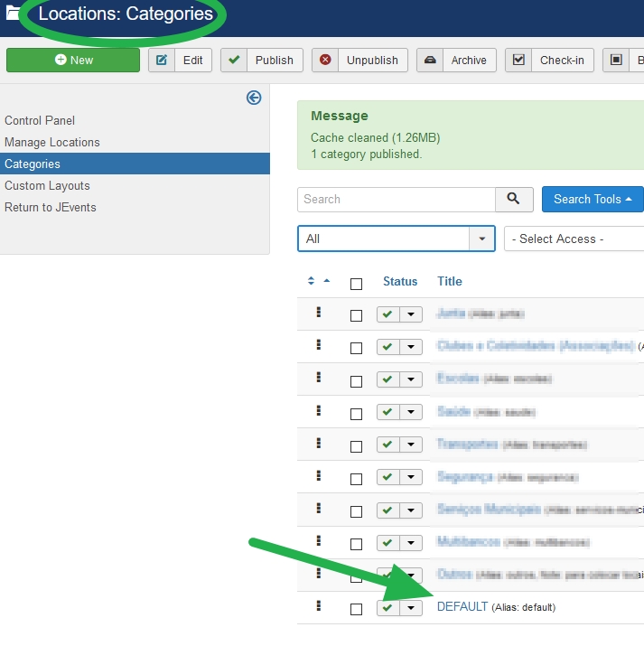Click the magnifier search button
Screen dimensions: 644x646
(x=514, y=200)
